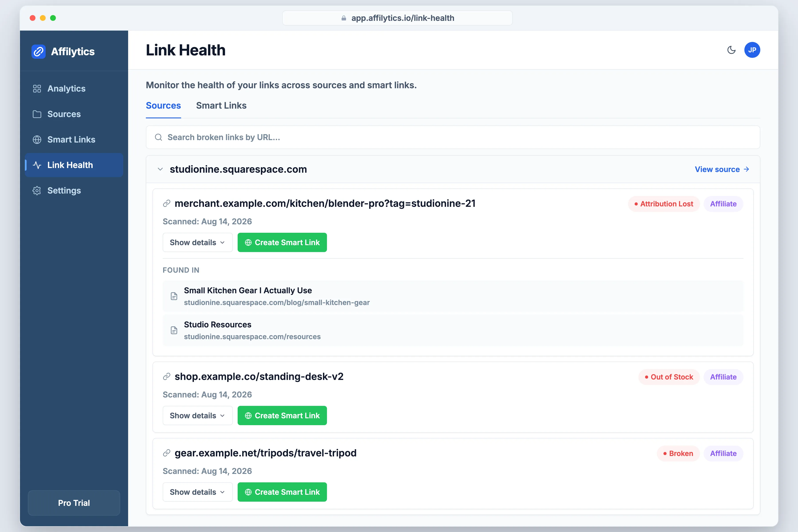Click link icon beside shop.example.co standing-desk-v2
Screen dimensions: 798x532
click(167, 376)
